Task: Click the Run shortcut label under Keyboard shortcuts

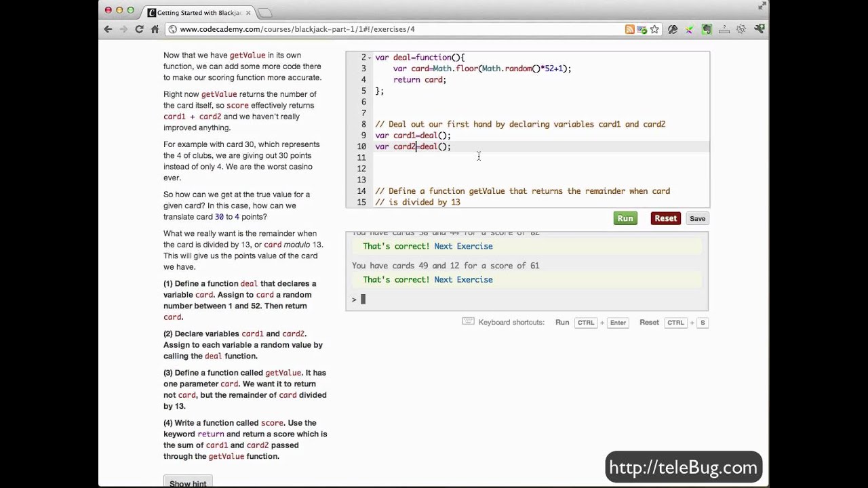Action: pyautogui.click(x=562, y=322)
